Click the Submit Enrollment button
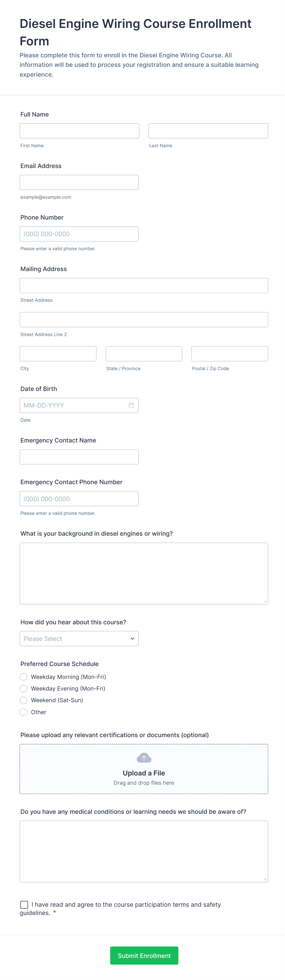Image resolution: width=285 pixels, height=980 pixels. point(144,955)
